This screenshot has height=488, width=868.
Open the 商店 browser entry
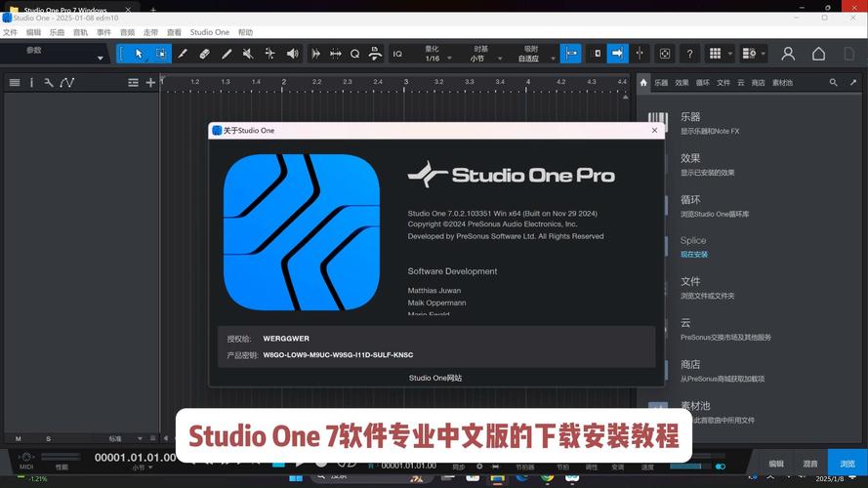pyautogui.click(x=723, y=371)
